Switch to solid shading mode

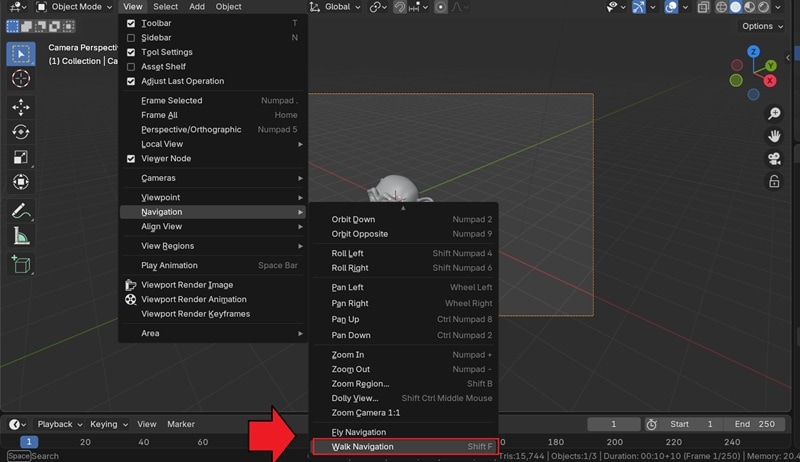735,7
